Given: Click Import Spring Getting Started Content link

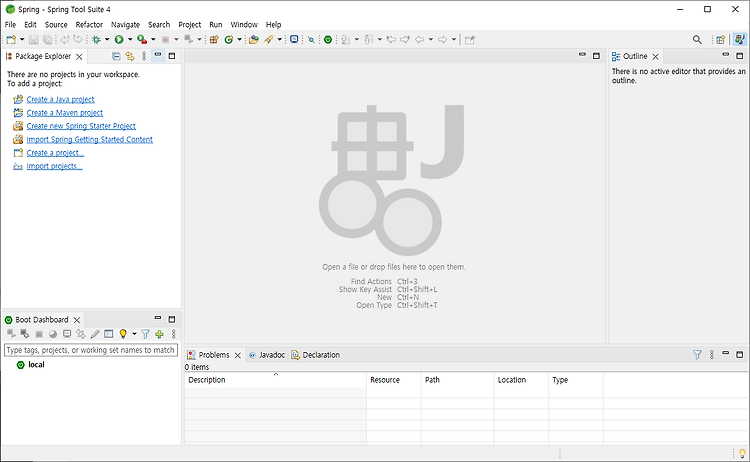Looking at the screenshot, I should tap(89, 140).
